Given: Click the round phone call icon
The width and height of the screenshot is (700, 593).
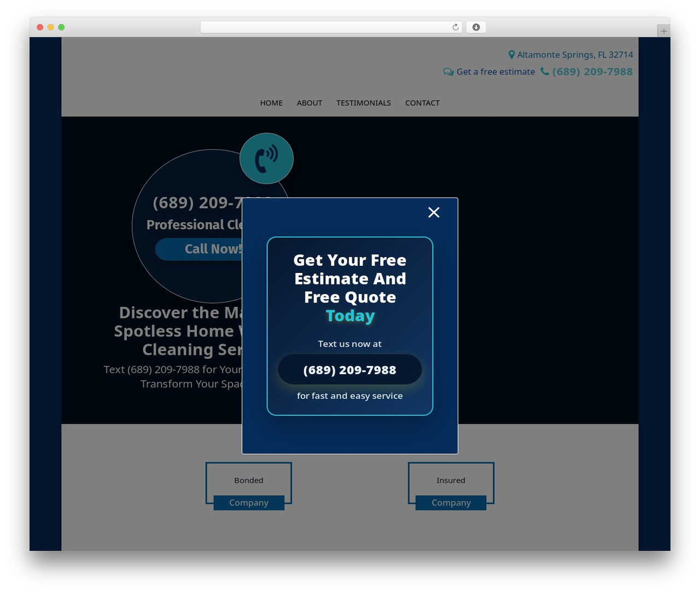Looking at the screenshot, I should (266, 159).
